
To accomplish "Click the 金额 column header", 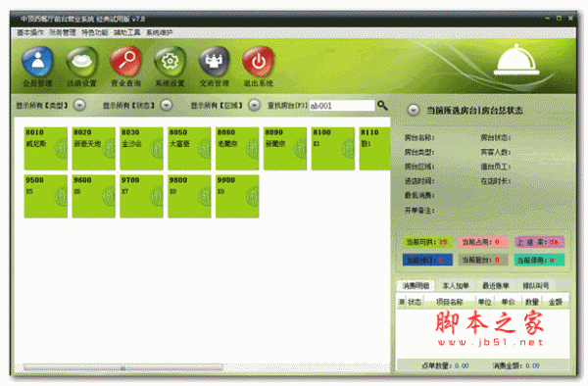I will [x=556, y=302].
